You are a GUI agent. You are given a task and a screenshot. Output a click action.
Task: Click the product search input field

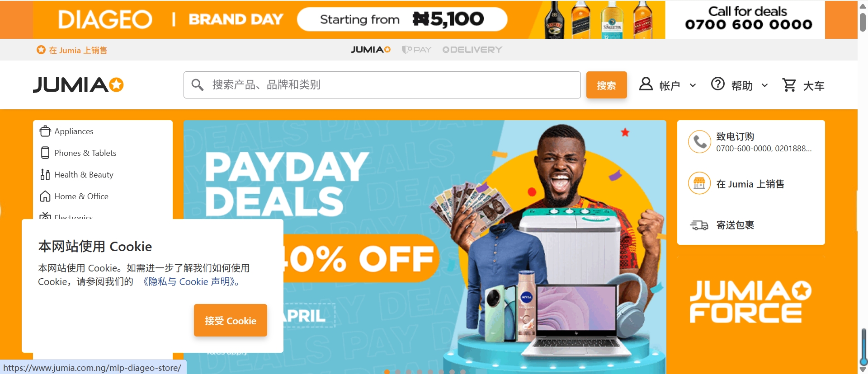point(382,85)
